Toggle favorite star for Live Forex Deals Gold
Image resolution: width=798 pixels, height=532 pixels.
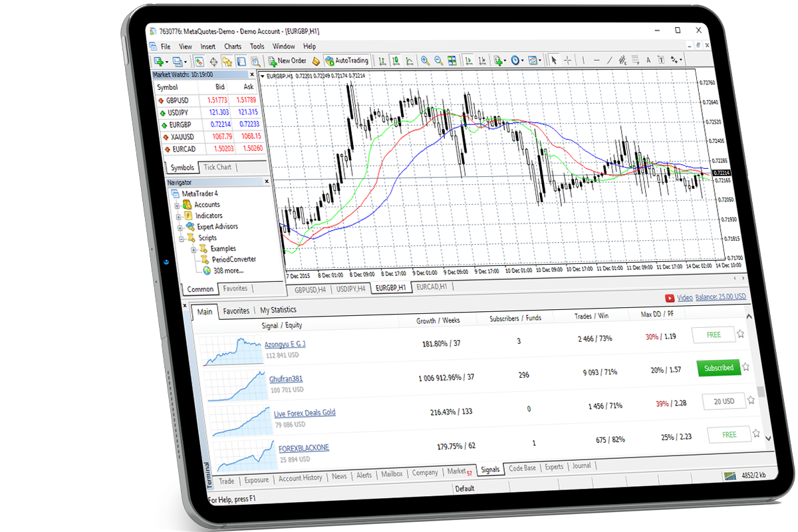point(751,400)
